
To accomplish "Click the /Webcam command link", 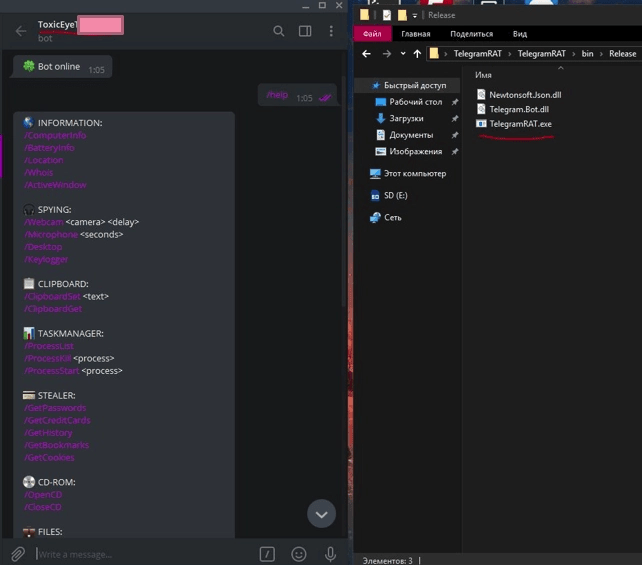I will [43, 222].
